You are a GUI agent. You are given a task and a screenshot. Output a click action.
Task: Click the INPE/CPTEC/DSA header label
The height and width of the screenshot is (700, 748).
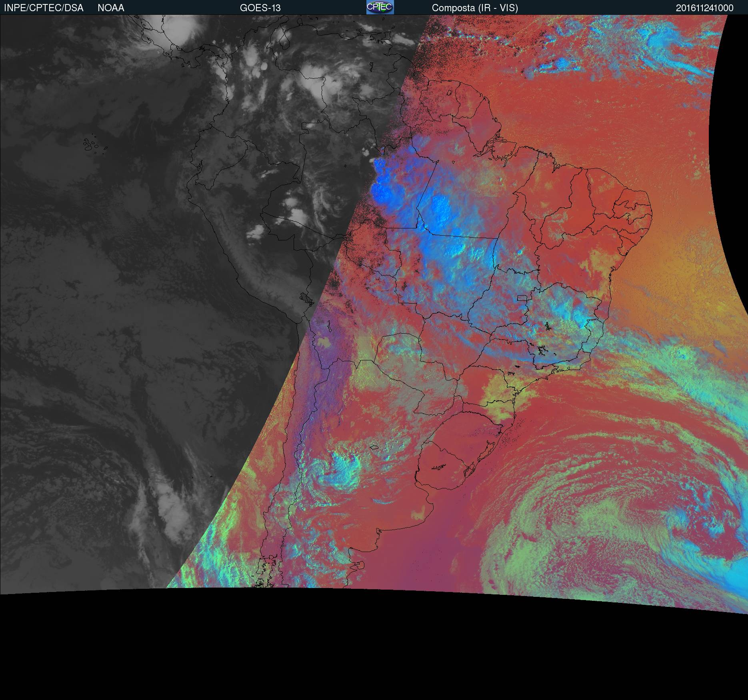(x=44, y=8)
